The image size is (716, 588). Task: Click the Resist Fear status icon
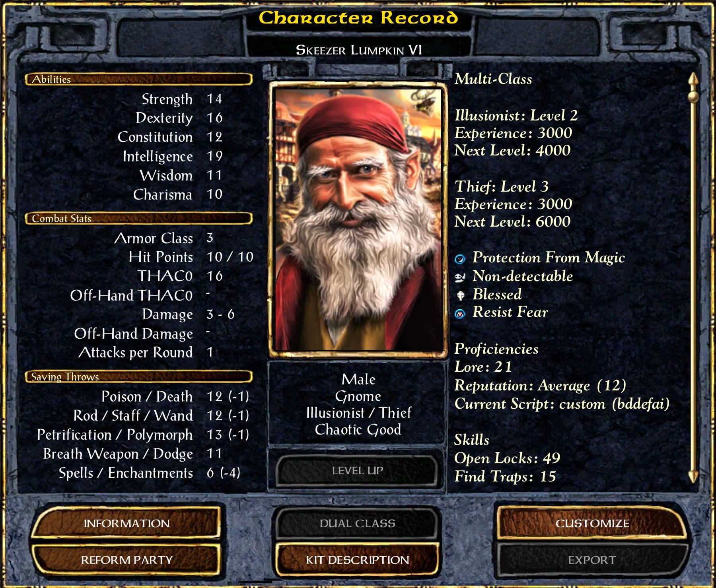tap(460, 314)
